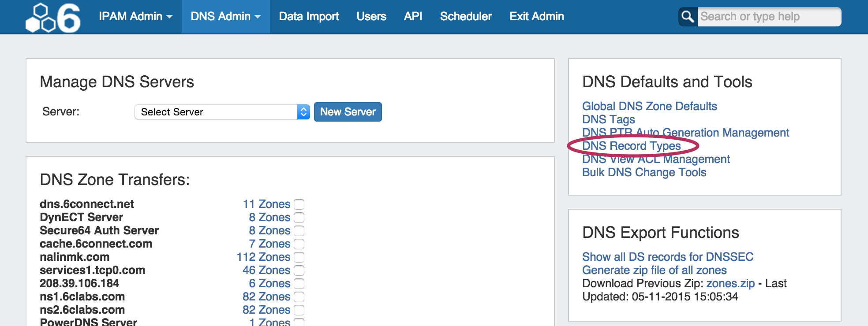This screenshot has height=326, width=868.
Task: Open the 112 Zones link for nalinmk.com
Action: pyautogui.click(x=263, y=257)
